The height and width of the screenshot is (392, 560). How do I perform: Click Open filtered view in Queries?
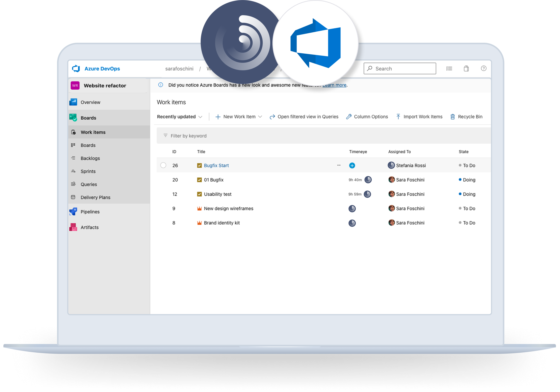[x=304, y=117]
